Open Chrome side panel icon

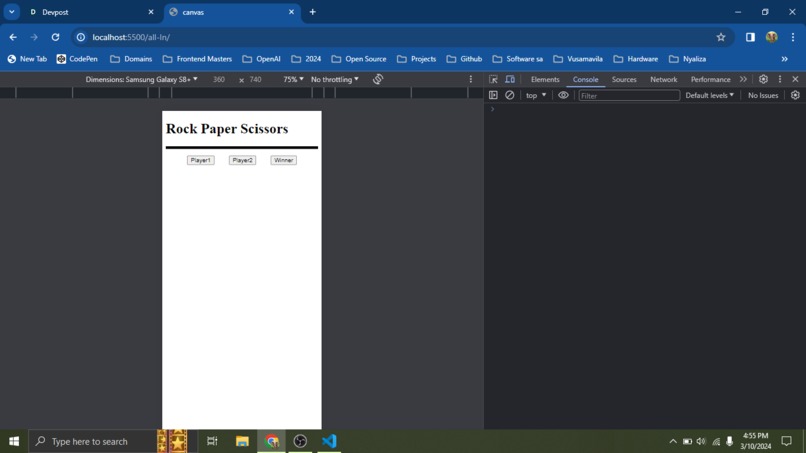750,37
